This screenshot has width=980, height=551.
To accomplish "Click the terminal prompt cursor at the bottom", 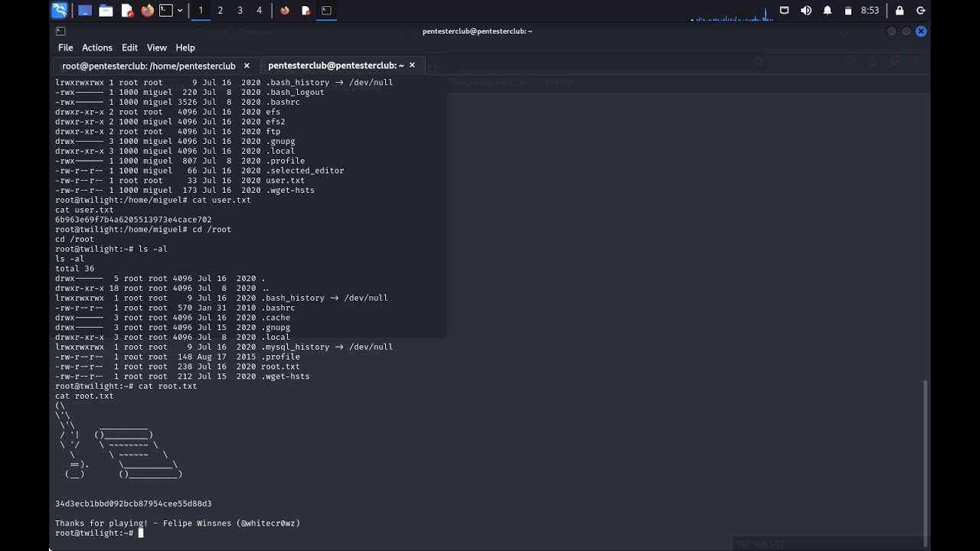I will coord(141,533).
